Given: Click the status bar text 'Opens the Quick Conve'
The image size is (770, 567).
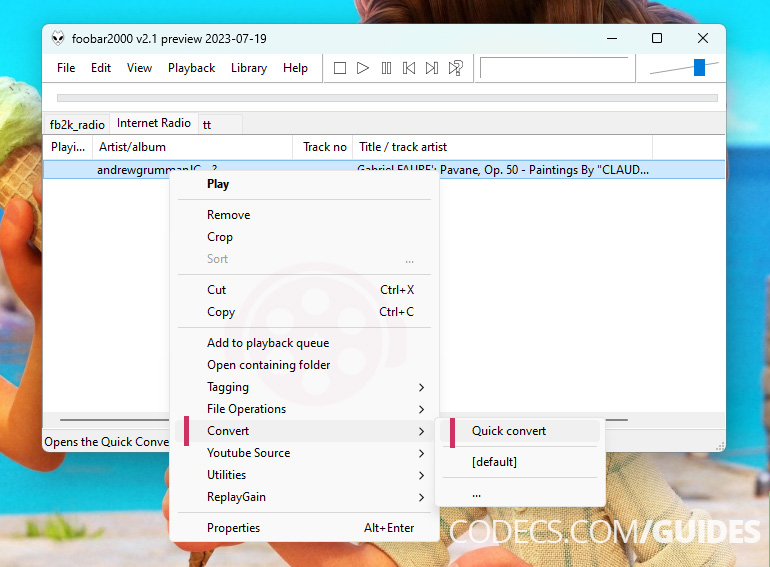Looking at the screenshot, I should 107,442.
